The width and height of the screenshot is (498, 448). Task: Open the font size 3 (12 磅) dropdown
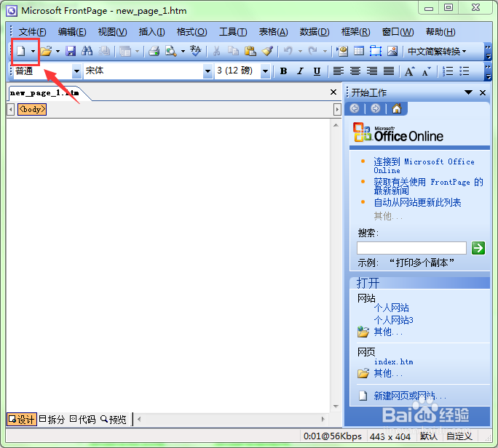click(265, 71)
